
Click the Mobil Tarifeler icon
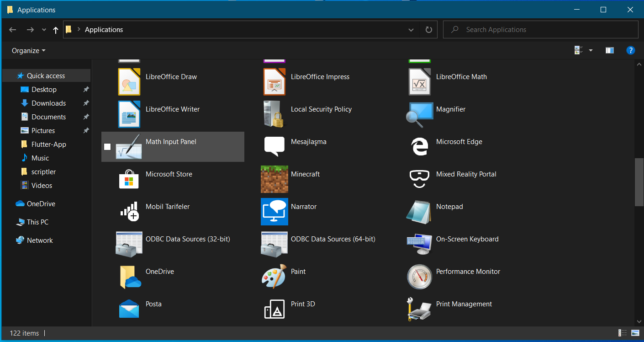click(x=129, y=212)
